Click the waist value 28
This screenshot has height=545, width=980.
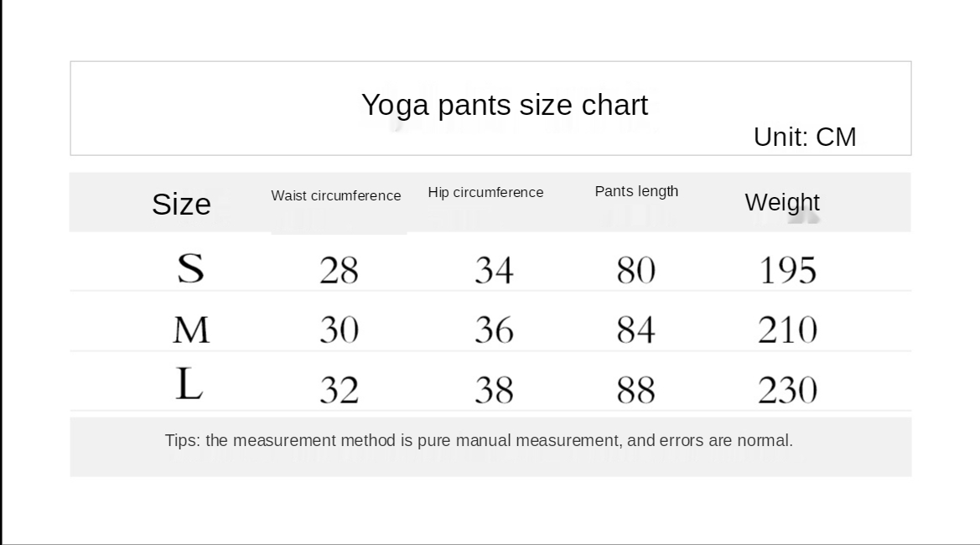tap(339, 271)
